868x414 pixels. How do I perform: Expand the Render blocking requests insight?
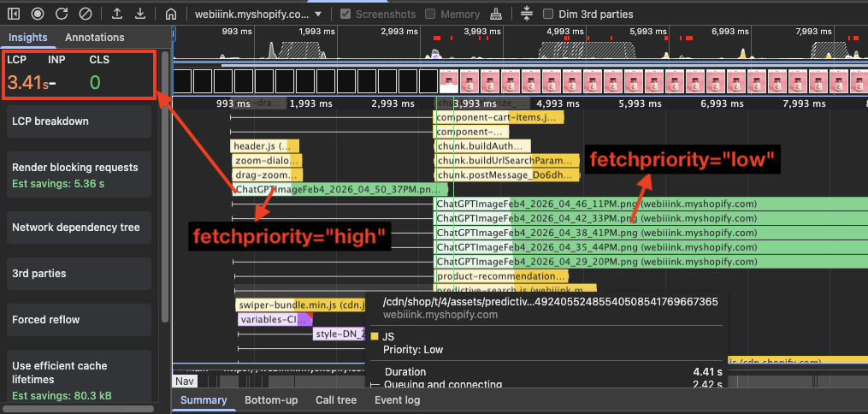pos(79,174)
